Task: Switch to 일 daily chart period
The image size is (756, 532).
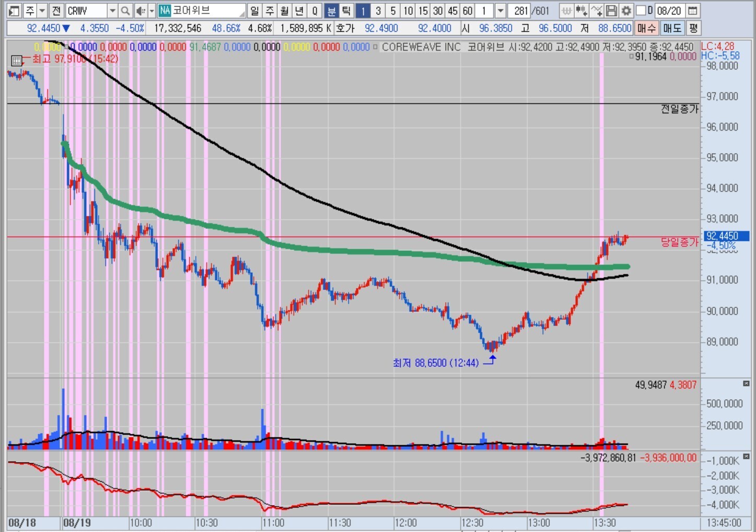Action: 254,10
